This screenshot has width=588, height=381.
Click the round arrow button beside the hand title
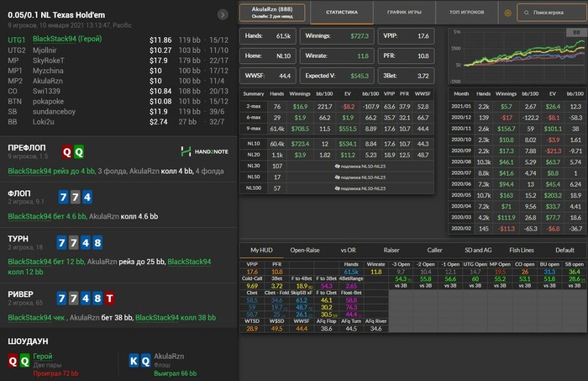coord(223,14)
